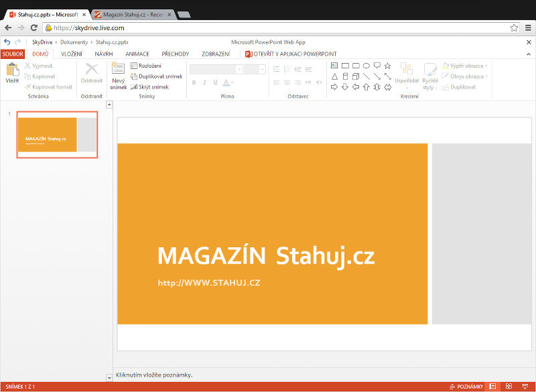Screen dimensions: 536x392
Task: Toggle POZNÁMKY notes in status bar
Action: tap(466, 387)
